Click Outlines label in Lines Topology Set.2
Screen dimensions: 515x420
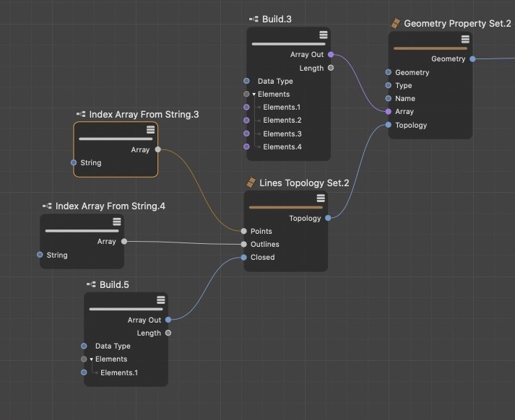click(x=265, y=245)
